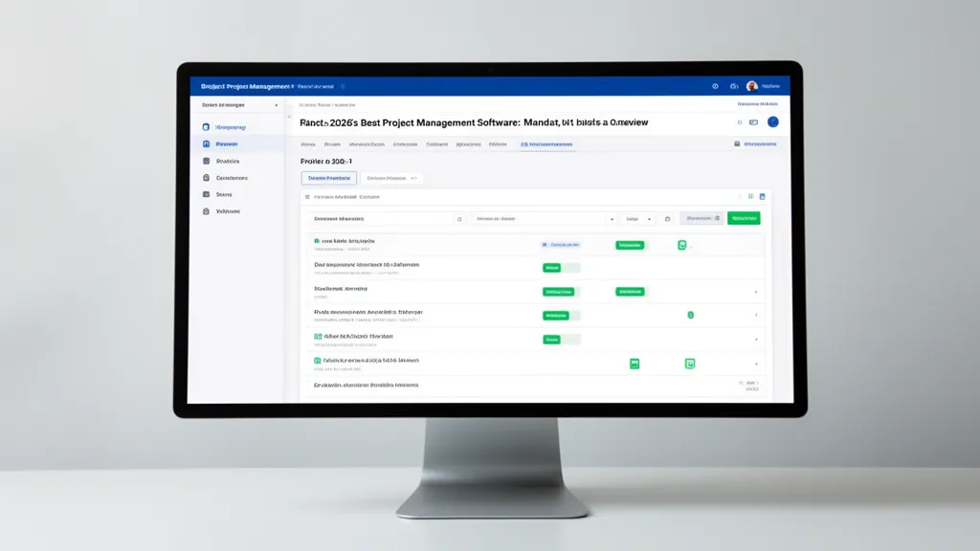Switch the green toggle in fourth table row
Viewport: 980px width, 551px height.
point(561,316)
